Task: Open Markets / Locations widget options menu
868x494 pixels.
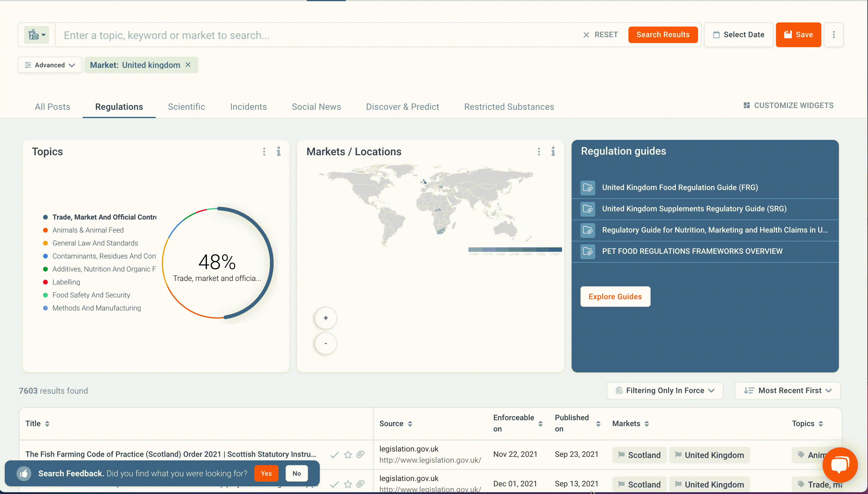Action: point(539,152)
